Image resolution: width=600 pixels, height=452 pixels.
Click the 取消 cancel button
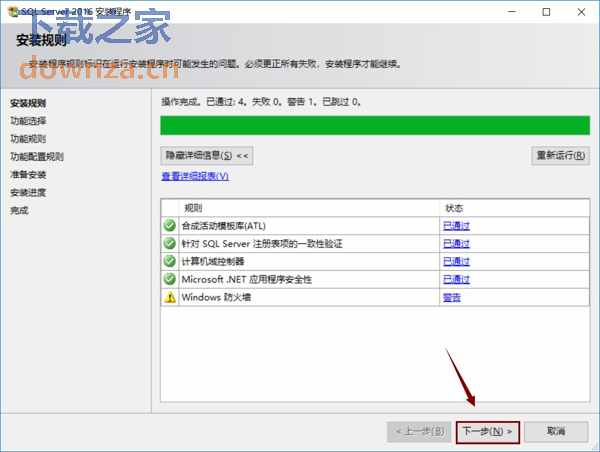coord(556,432)
